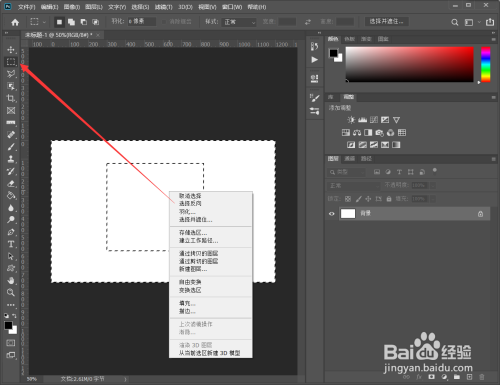Toggle the layer filter switch
The image size is (500, 385).
pyautogui.click(x=434, y=171)
